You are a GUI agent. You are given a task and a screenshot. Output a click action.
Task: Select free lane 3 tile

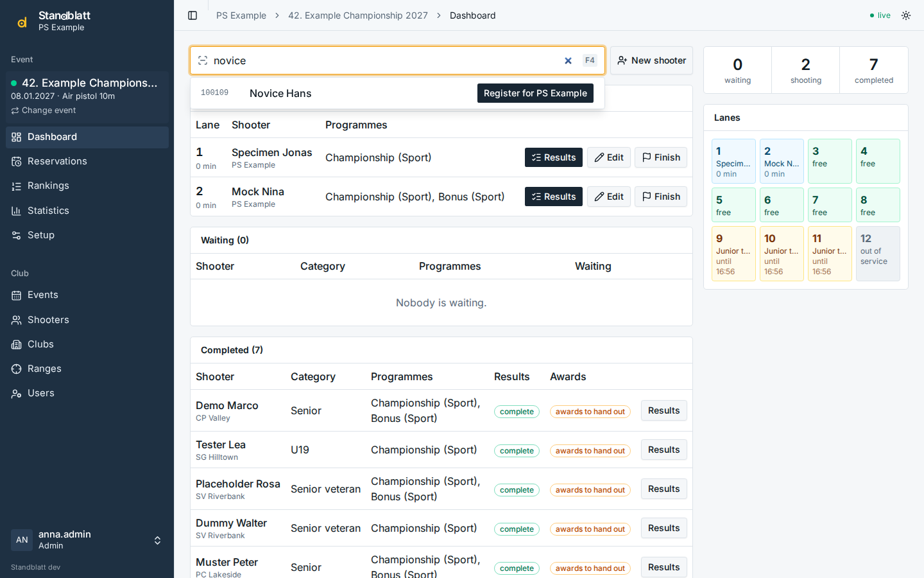(x=830, y=161)
